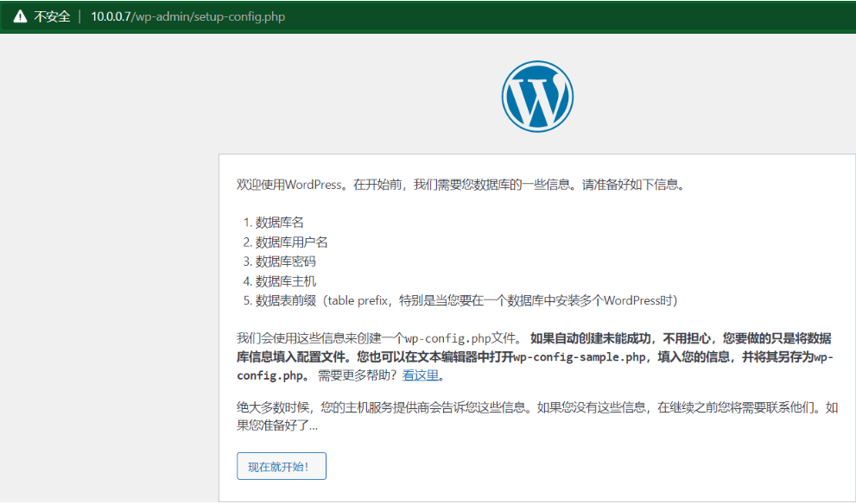Viewport: 856px width, 504px height.
Task: Click list item '数据表前缀' table prefix line
Action: (x=466, y=300)
